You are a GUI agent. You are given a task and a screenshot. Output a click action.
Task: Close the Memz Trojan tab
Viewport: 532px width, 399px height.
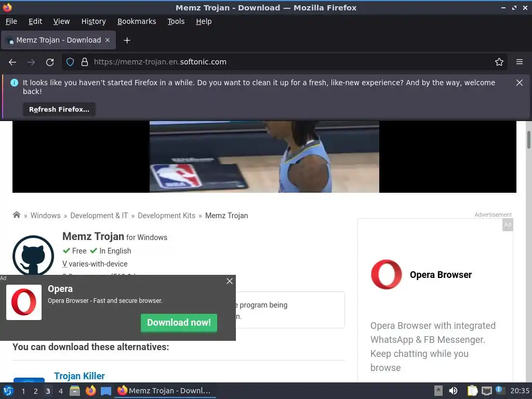coord(108,40)
